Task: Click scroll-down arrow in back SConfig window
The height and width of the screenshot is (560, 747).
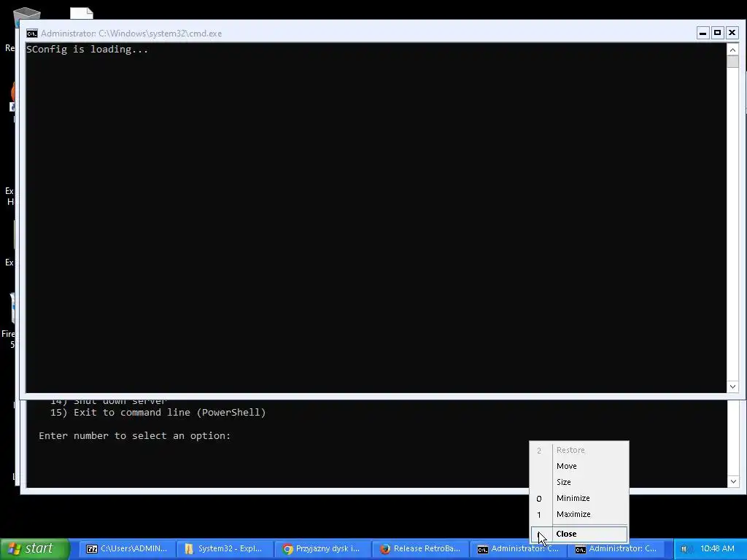Action: (x=733, y=481)
